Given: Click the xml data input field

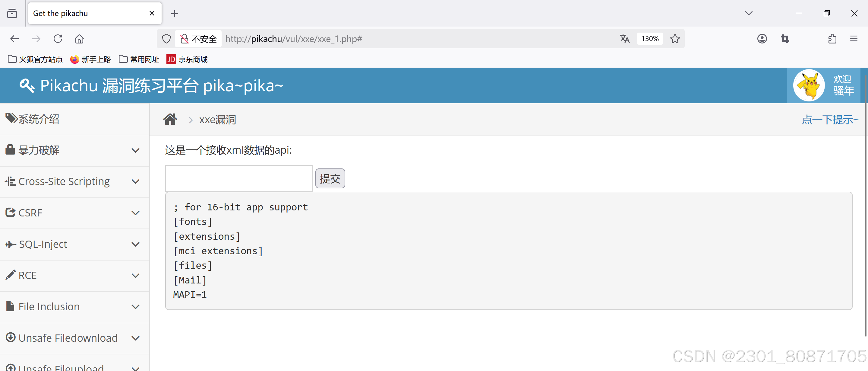Looking at the screenshot, I should pyautogui.click(x=238, y=178).
